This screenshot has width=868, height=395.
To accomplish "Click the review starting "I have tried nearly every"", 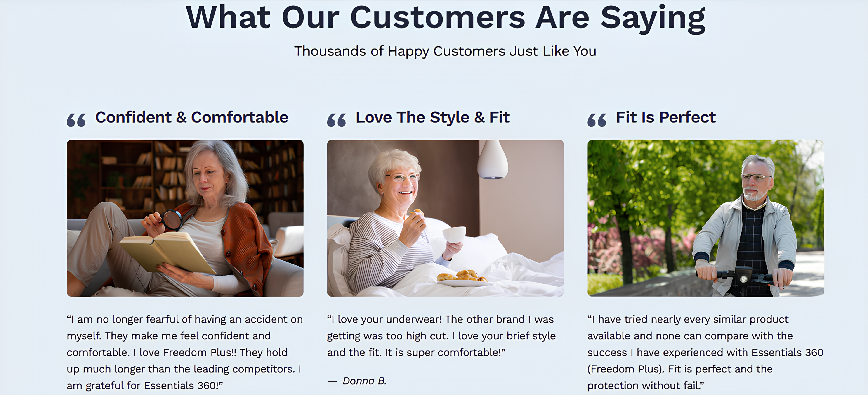I will 705,352.
